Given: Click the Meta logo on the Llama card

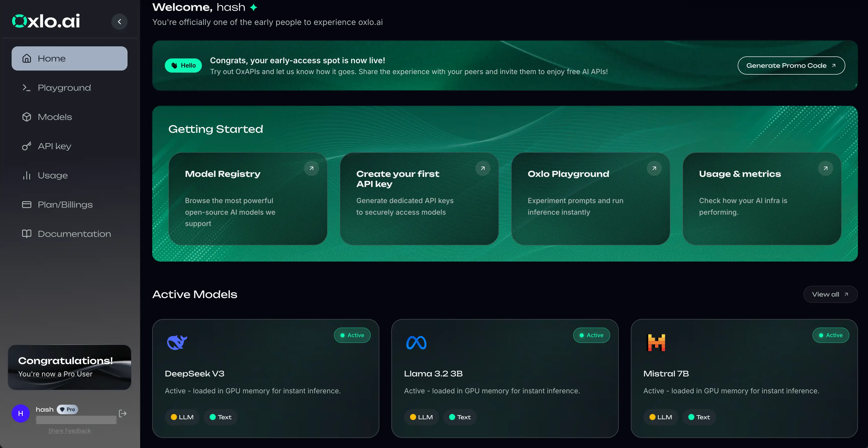Looking at the screenshot, I should coord(416,342).
